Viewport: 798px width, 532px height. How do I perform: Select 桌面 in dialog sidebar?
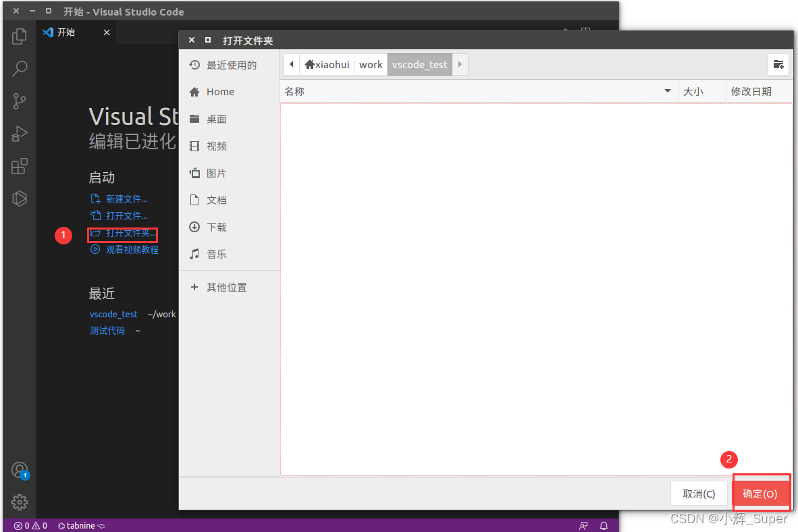tap(229, 119)
